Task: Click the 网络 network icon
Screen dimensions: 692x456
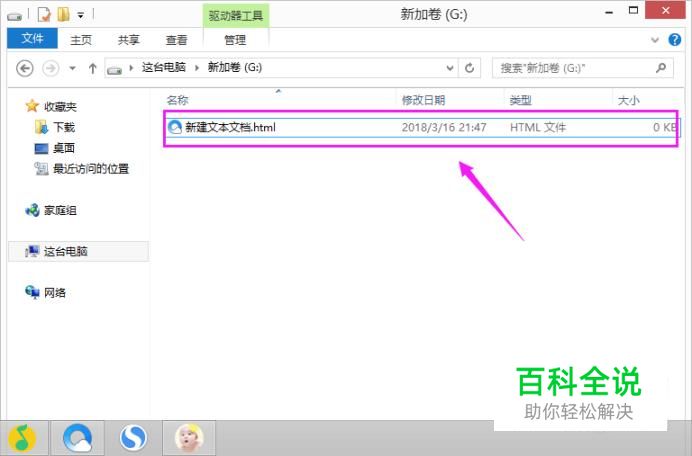Action: coord(32,292)
